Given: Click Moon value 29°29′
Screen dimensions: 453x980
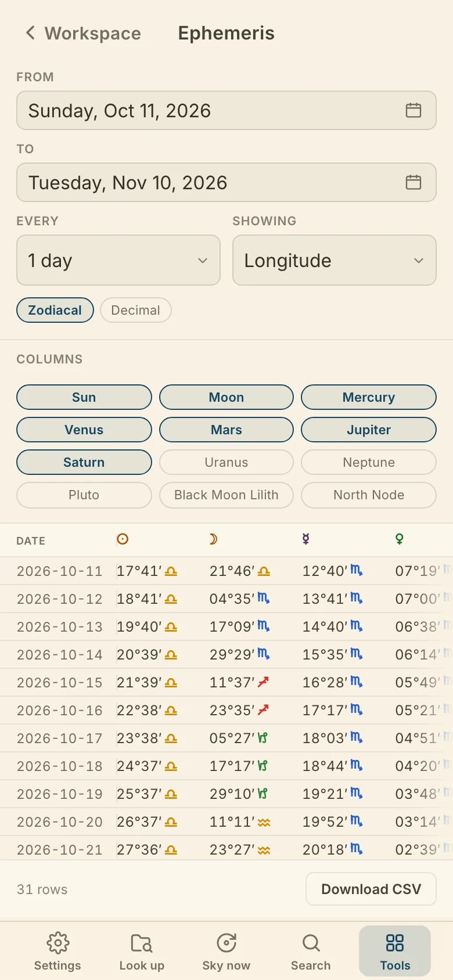Looking at the screenshot, I should click(232, 655).
